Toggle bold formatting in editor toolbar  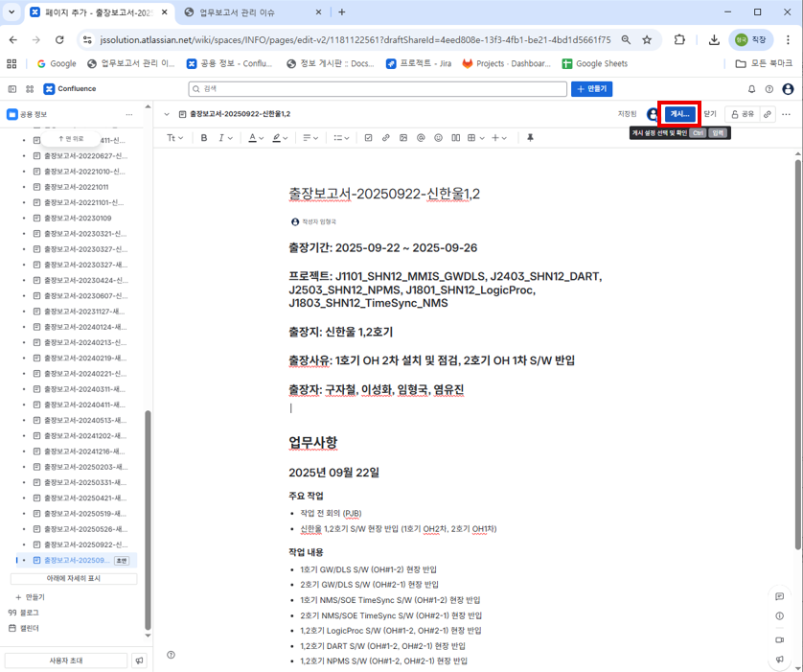(204, 138)
